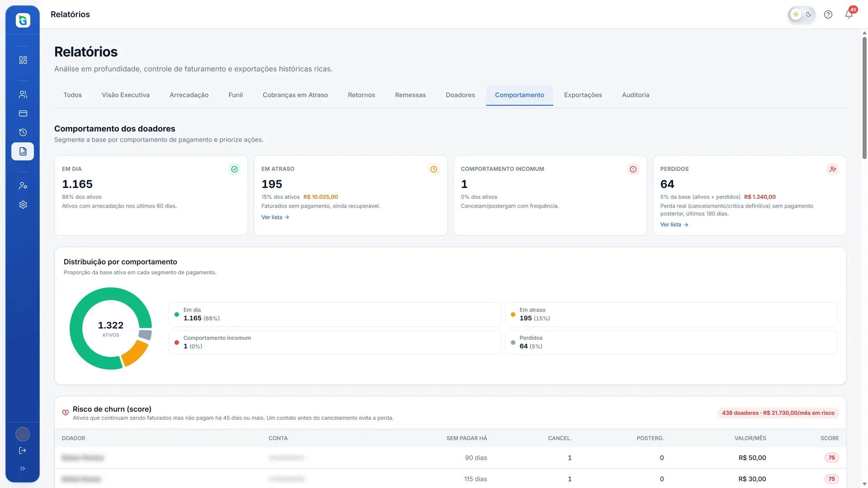Open the dashboard grid icon in sidebar
Viewport: 868px width, 488px height.
point(23,60)
